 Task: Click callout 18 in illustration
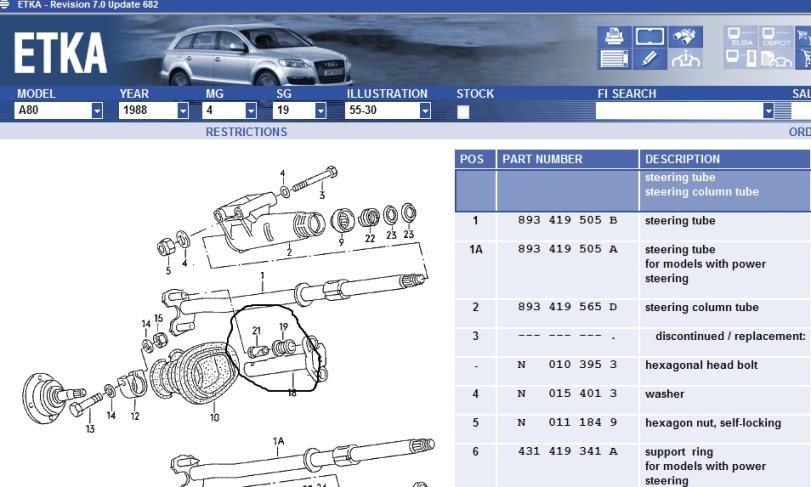coord(292,393)
